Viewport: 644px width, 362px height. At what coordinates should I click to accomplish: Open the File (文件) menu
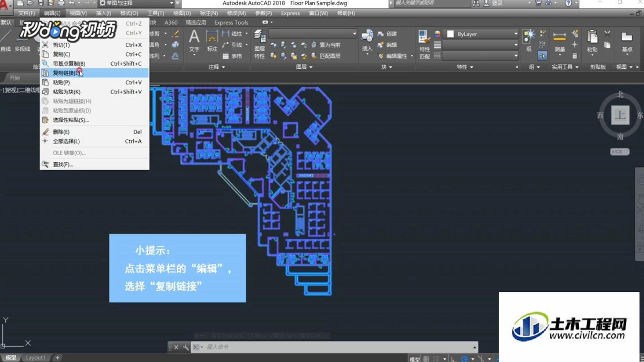tap(27, 13)
